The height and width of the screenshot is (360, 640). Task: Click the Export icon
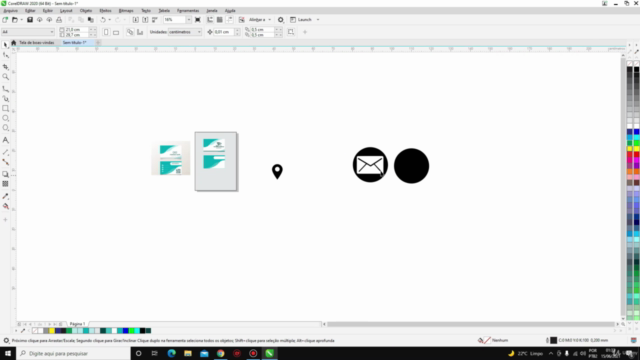[x=145, y=20]
